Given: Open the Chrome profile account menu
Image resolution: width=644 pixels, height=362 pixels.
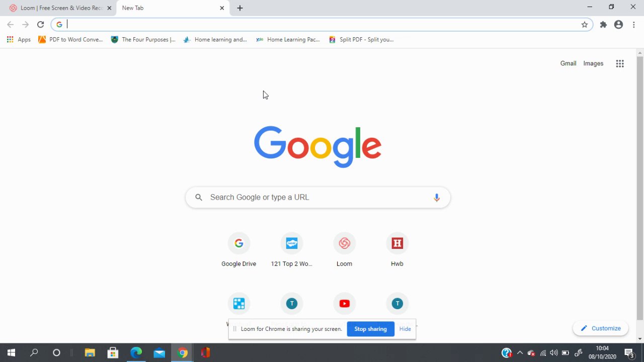Looking at the screenshot, I should click(x=618, y=25).
